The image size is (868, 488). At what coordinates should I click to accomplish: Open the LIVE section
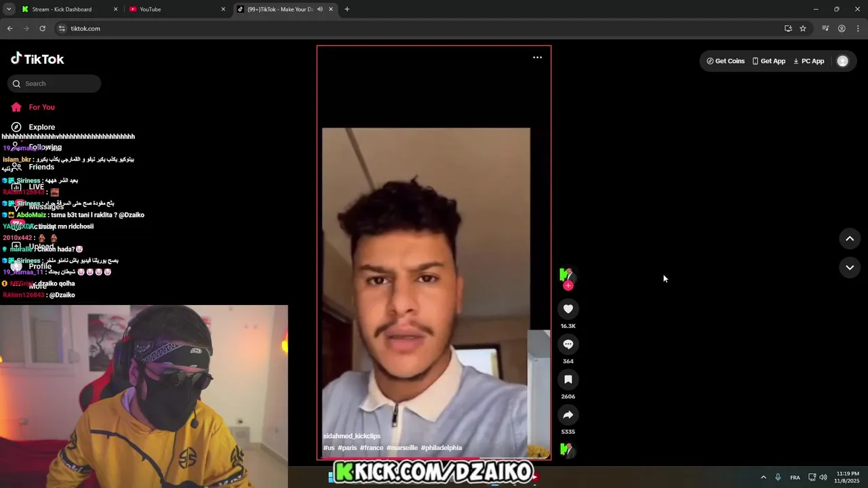coord(28,186)
